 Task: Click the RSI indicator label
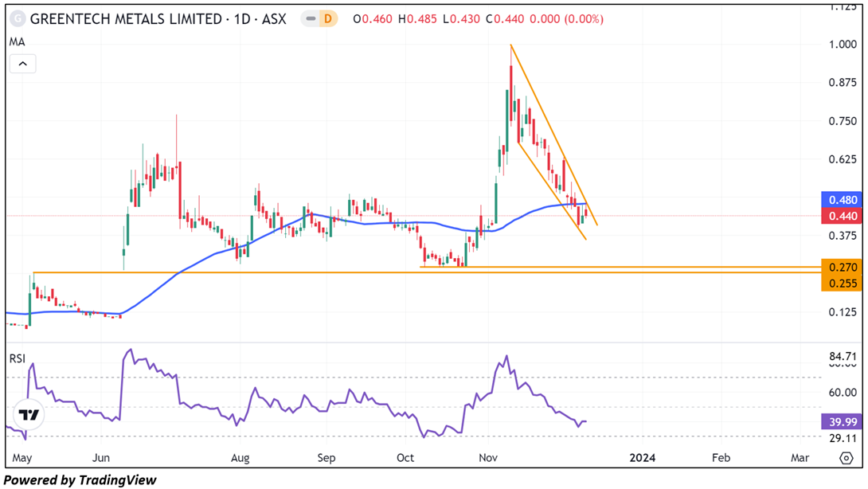[18, 359]
